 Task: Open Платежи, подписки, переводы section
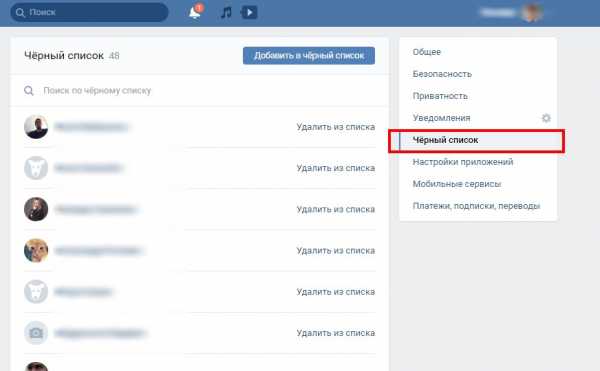(476, 206)
